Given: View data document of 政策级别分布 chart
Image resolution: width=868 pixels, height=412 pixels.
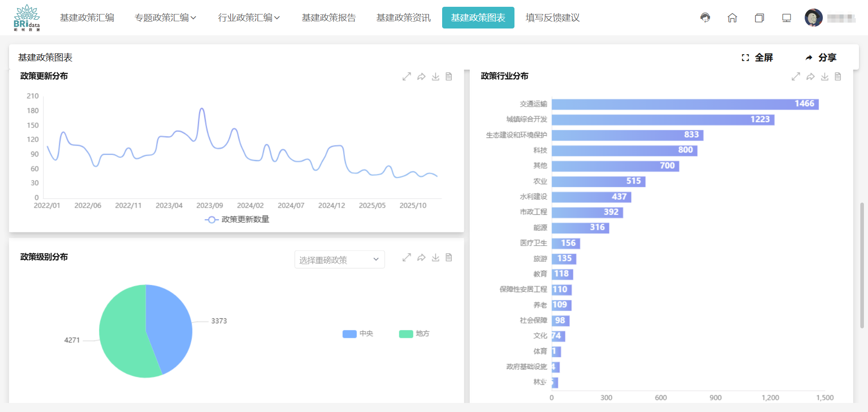Looking at the screenshot, I should tap(449, 257).
